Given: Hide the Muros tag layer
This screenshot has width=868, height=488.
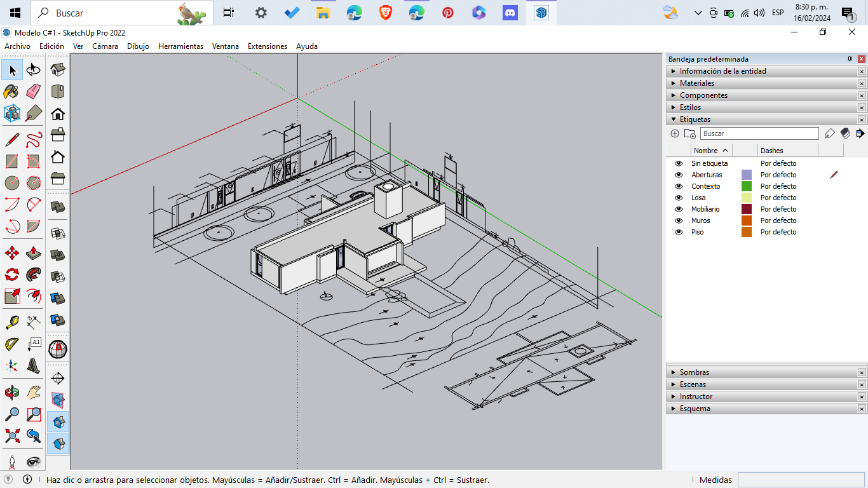Looking at the screenshot, I should click(679, 220).
